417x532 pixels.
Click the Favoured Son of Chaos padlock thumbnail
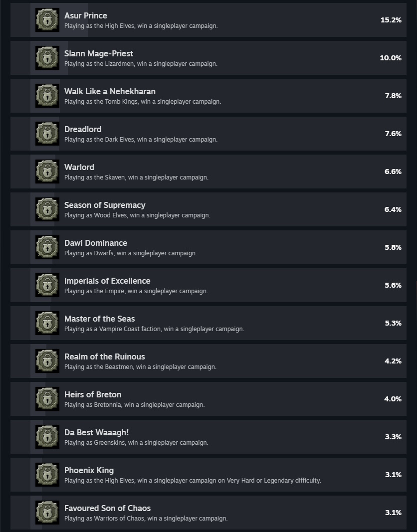coord(47,513)
